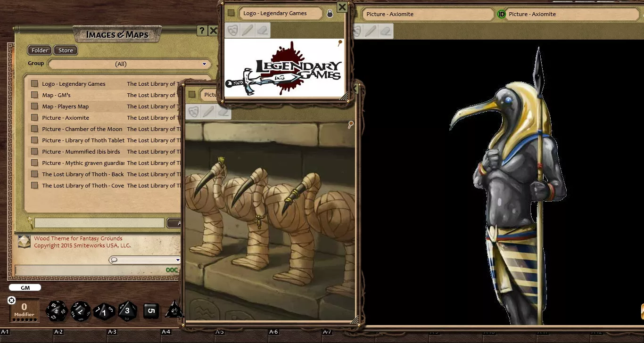Click the link icon beside Logo - Legendary Games row
The image size is (644, 343).
(x=34, y=84)
